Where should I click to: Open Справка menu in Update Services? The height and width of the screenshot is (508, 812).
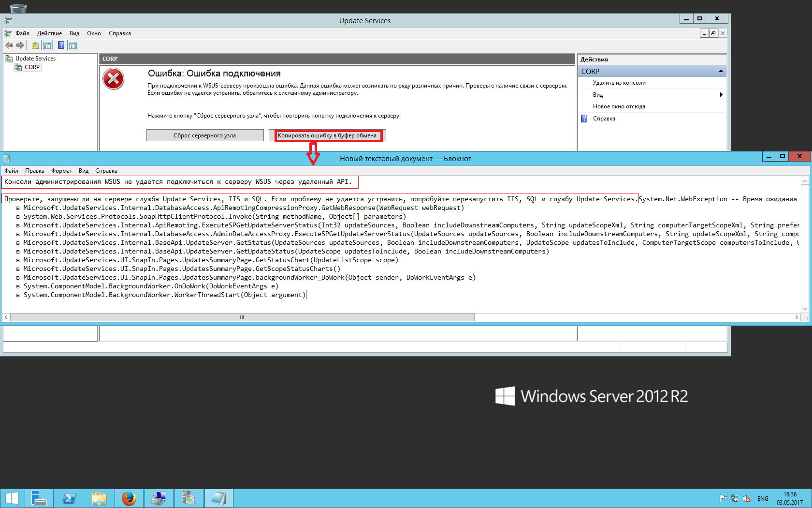click(x=120, y=33)
